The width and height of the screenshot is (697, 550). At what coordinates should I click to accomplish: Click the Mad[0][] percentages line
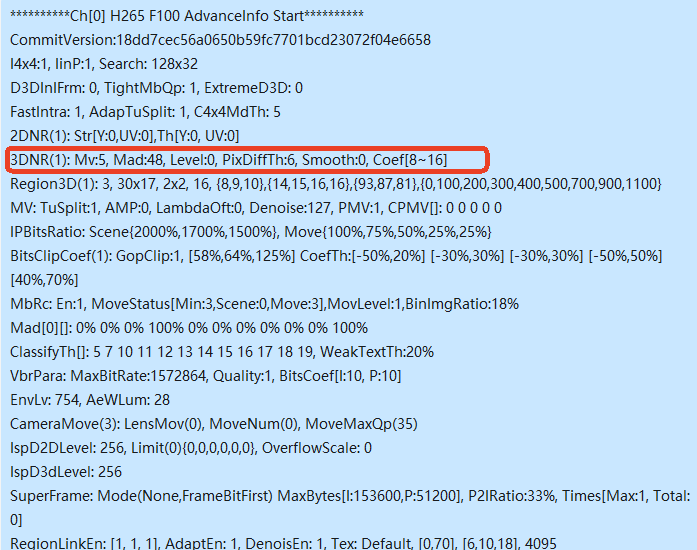(x=189, y=328)
